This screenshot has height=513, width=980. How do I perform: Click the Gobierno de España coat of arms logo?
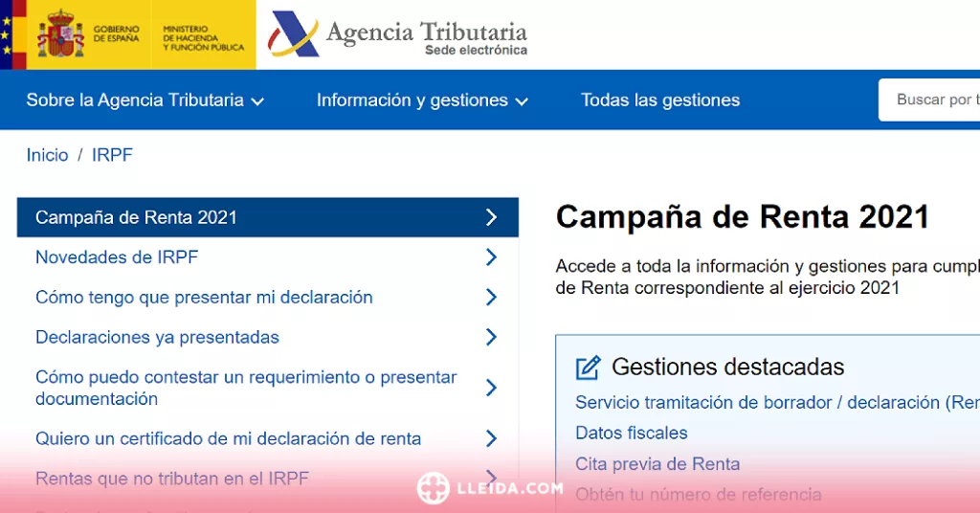(x=60, y=33)
